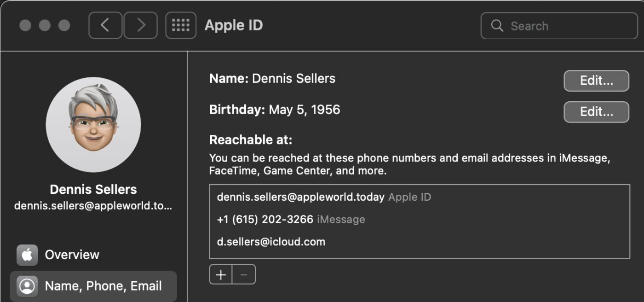Click the Apple ID window title
The height and width of the screenshot is (302, 644).
click(x=234, y=25)
